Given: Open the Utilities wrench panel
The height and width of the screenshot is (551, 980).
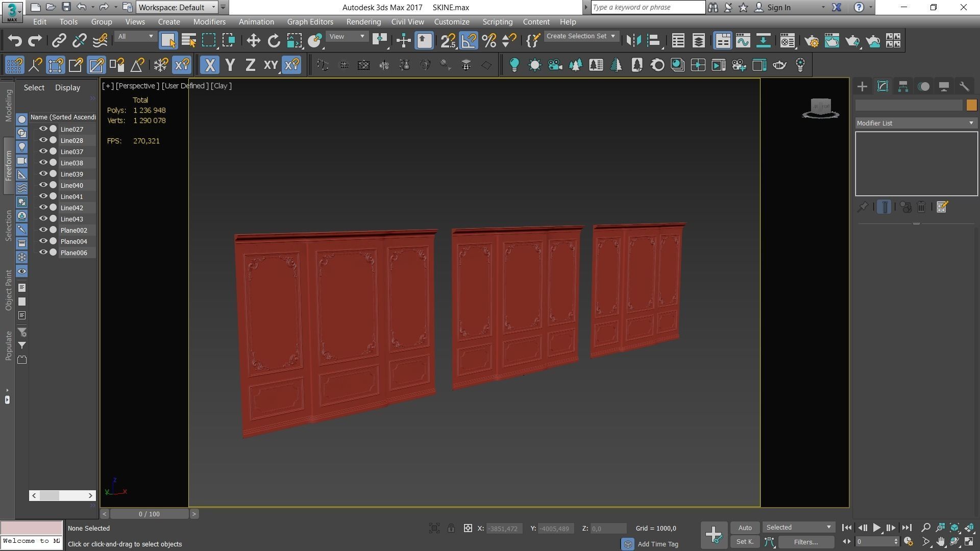Looking at the screenshot, I should 964,87.
